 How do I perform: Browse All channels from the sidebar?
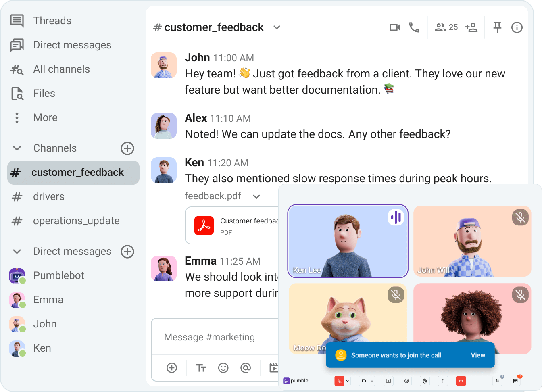61,69
